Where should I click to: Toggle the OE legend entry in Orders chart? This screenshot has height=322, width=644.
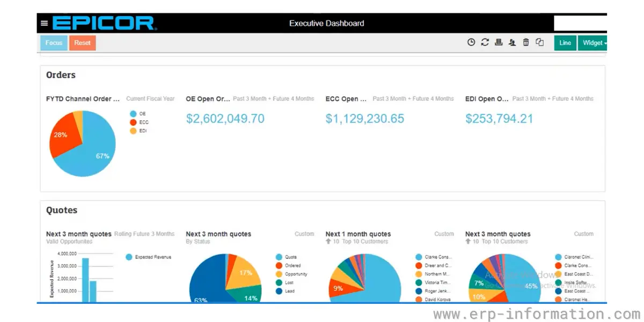pos(138,114)
